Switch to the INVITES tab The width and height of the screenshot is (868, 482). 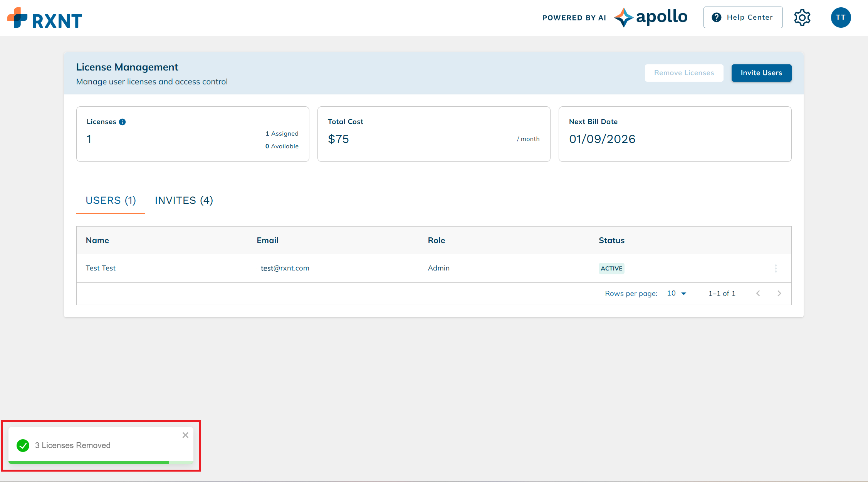click(184, 200)
